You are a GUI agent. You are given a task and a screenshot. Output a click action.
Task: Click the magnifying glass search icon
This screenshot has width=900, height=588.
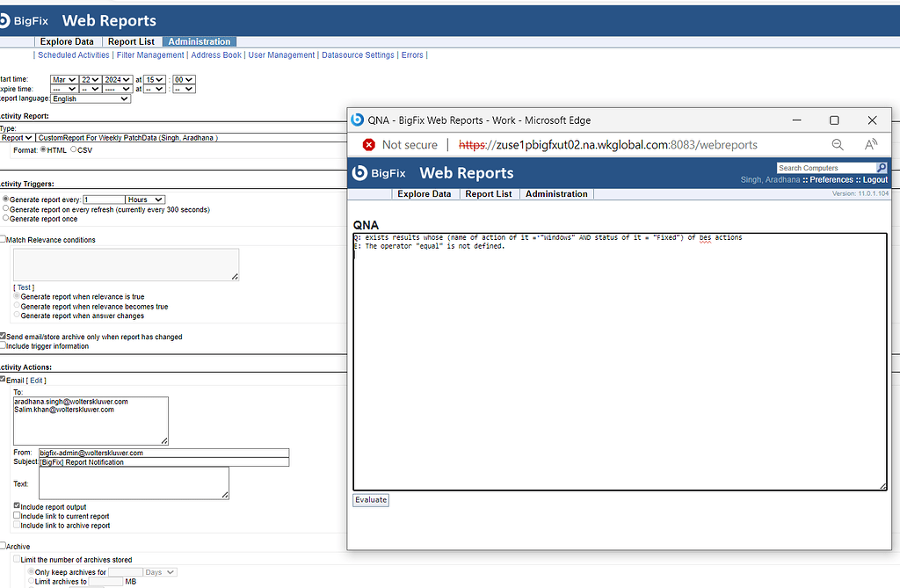[x=882, y=167]
